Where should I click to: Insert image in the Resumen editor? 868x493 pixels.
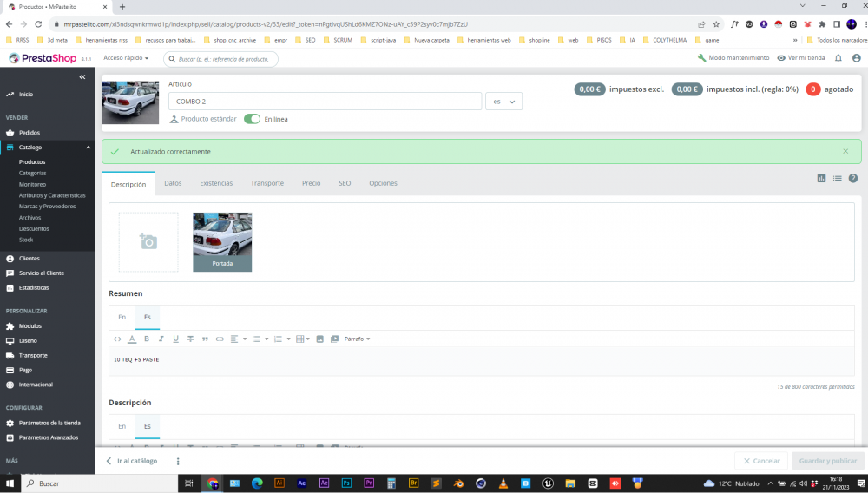(320, 339)
